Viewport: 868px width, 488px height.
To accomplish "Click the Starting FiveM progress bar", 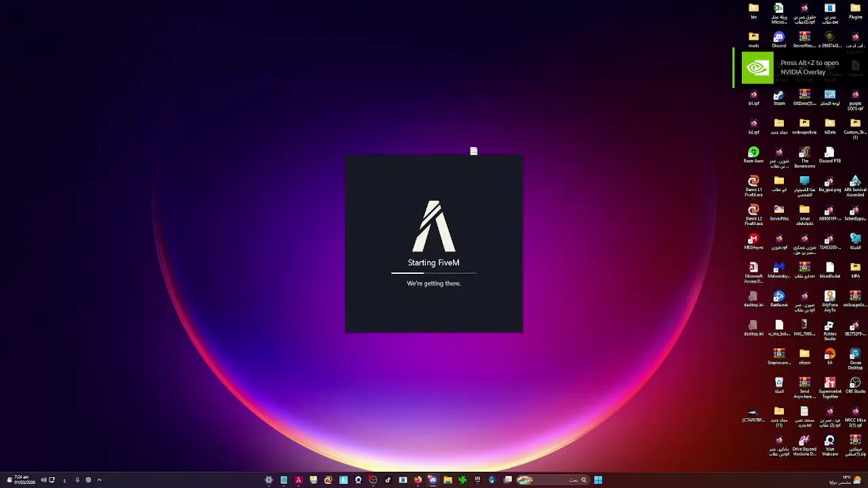I will [433, 273].
